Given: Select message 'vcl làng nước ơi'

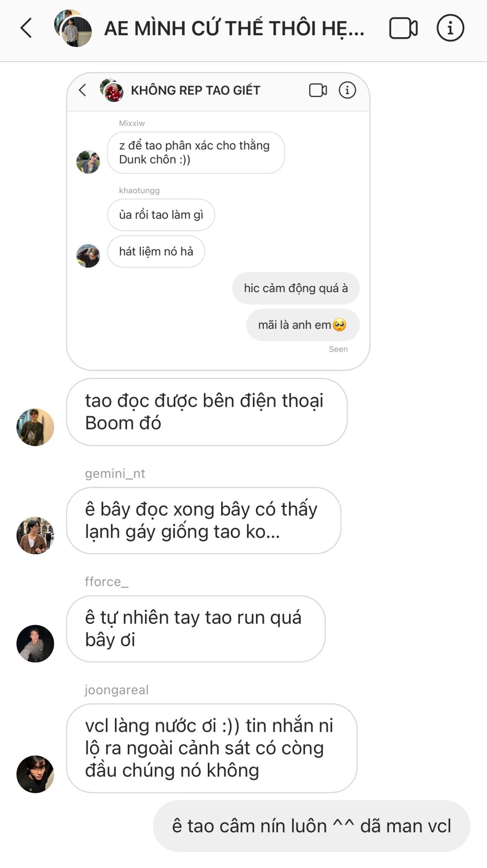Looking at the screenshot, I should pos(212,748).
